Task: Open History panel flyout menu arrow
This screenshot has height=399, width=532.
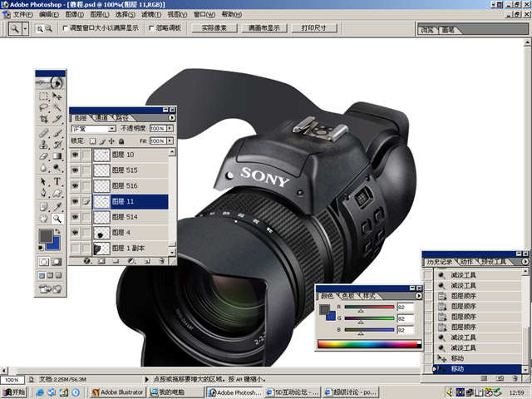Action: point(525,262)
